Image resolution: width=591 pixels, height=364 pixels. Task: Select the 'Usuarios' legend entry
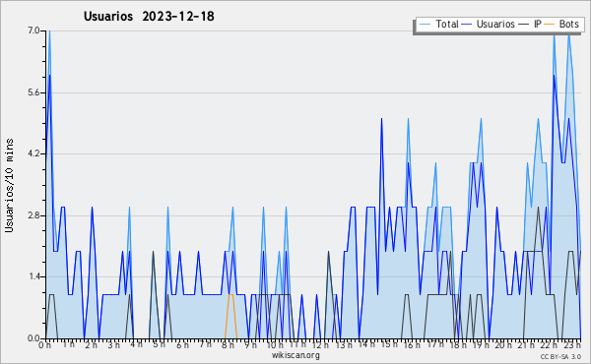pos(489,24)
